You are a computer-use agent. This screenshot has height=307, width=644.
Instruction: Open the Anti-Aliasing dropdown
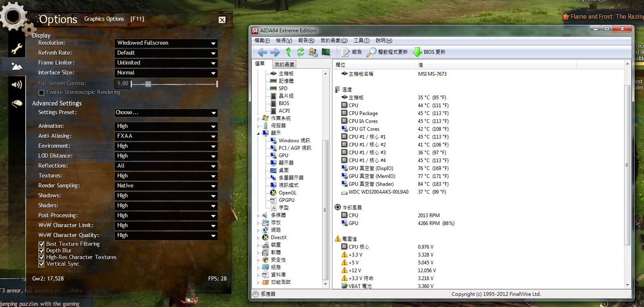point(166,136)
